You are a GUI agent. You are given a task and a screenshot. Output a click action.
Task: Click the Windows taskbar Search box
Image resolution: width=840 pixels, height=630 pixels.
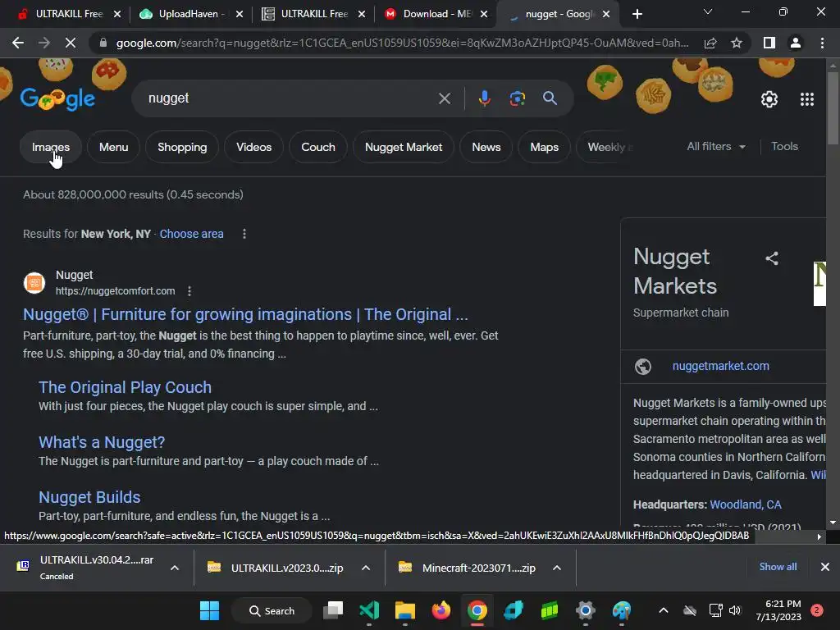coord(272,610)
